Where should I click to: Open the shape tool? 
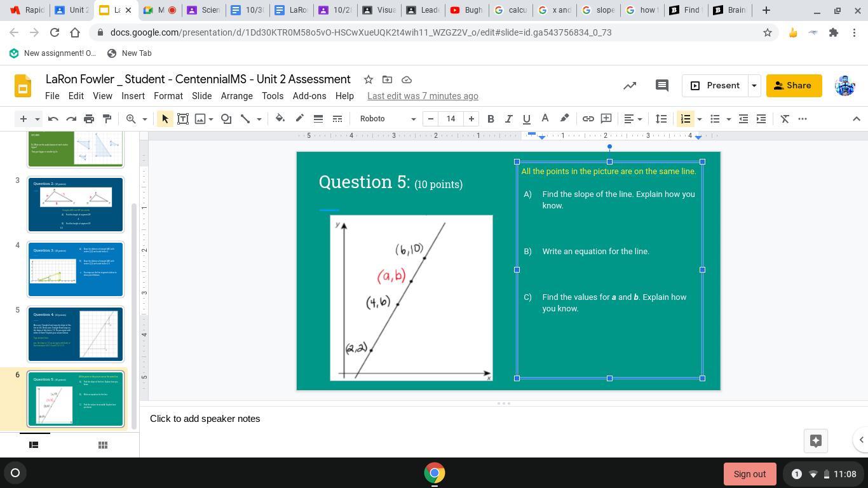point(226,119)
